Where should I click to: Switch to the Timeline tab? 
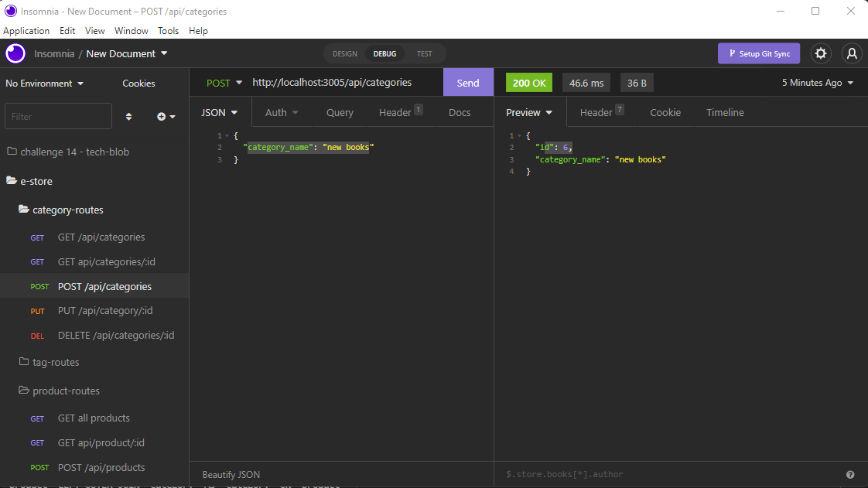pyautogui.click(x=724, y=112)
